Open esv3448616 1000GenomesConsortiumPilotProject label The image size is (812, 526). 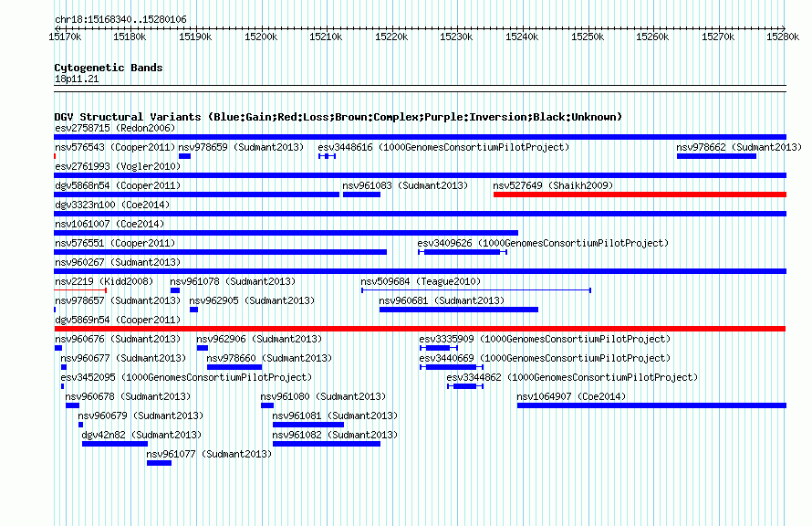point(443,147)
